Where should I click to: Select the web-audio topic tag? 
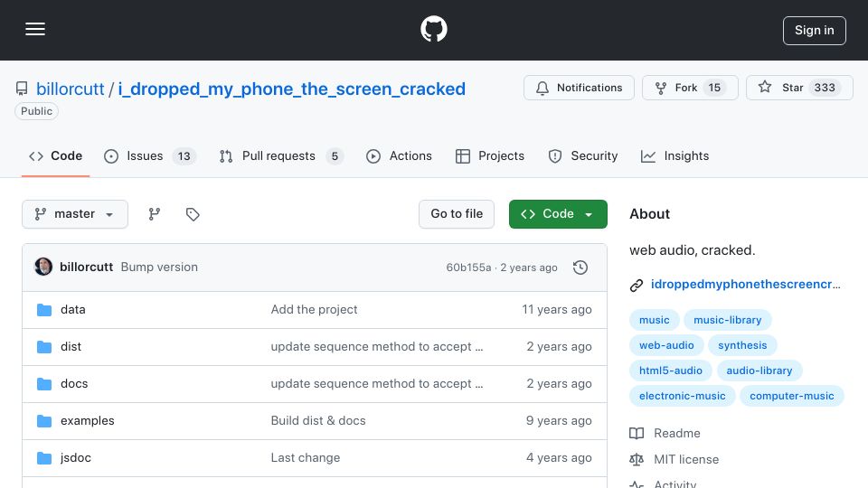pyautogui.click(x=666, y=345)
